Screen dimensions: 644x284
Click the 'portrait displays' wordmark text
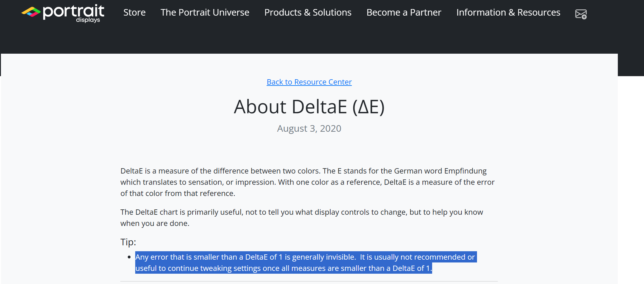(74, 13)
